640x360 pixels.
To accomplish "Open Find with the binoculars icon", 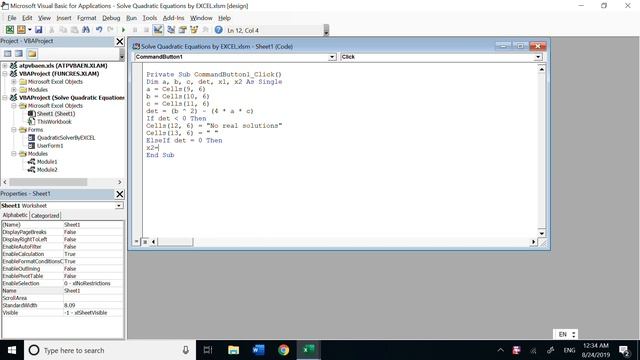I will (x=86, y=30).
